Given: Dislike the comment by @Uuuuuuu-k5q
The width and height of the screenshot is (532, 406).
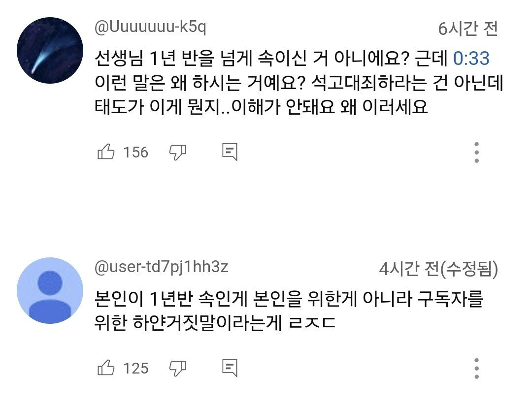Looking at the screenshot, I should (177, 152).
